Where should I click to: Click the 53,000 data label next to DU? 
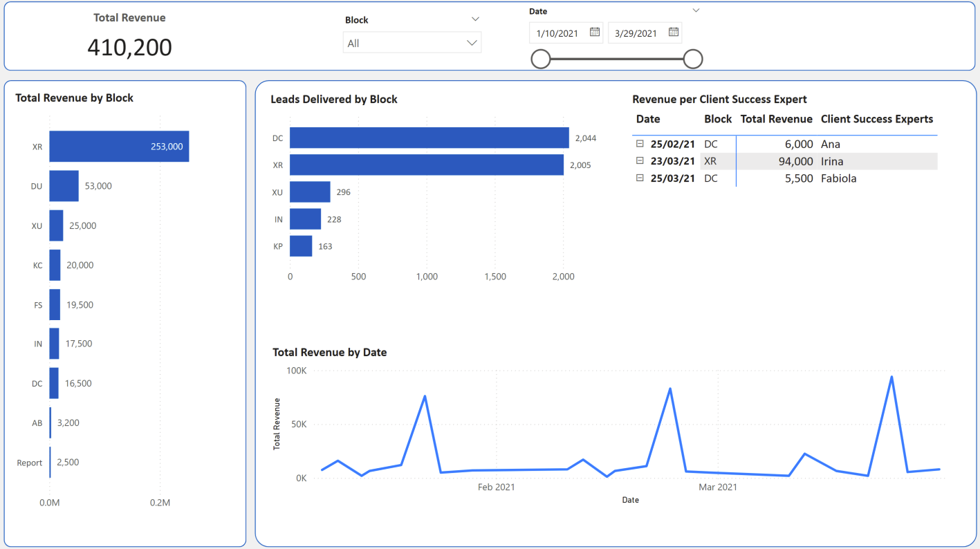[x=98, y=186]
